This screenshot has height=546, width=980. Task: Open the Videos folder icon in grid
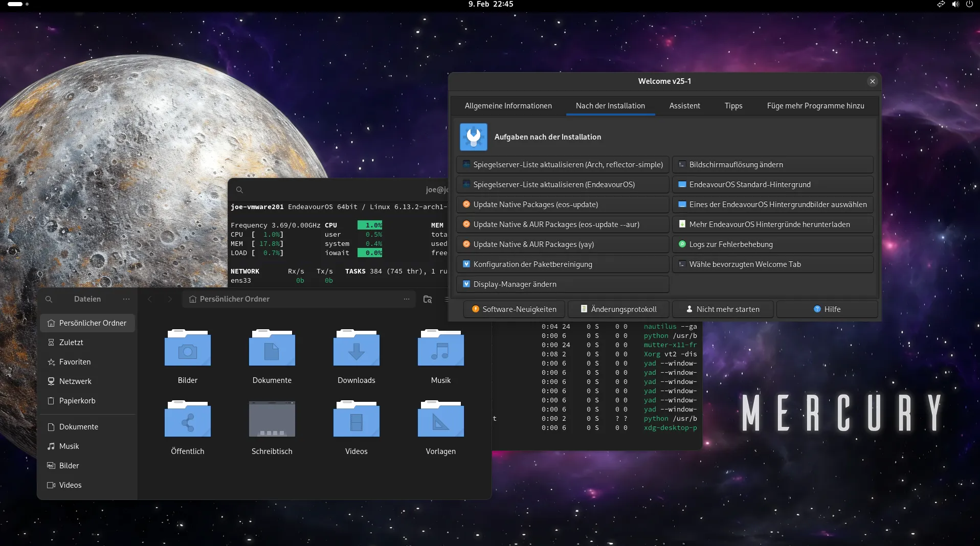click(356, 419)
